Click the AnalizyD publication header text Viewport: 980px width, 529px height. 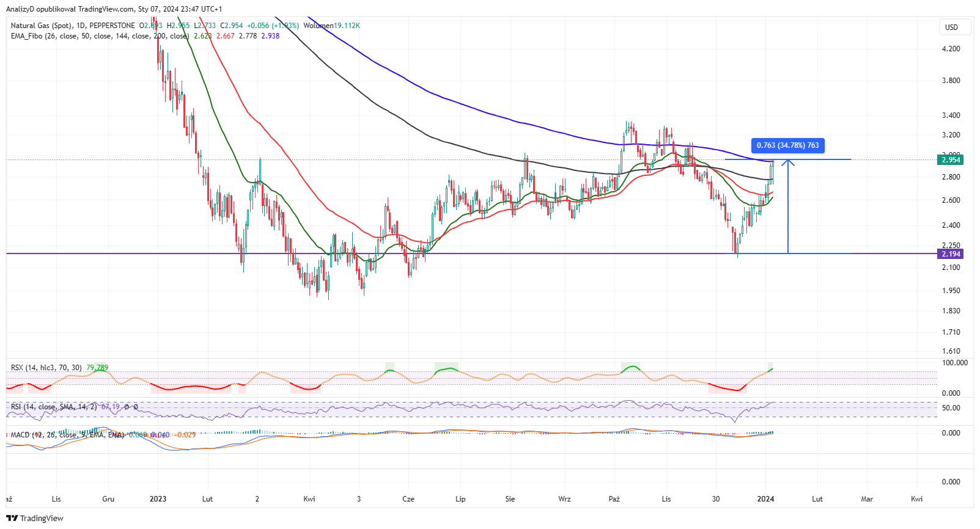click(114, 9)
